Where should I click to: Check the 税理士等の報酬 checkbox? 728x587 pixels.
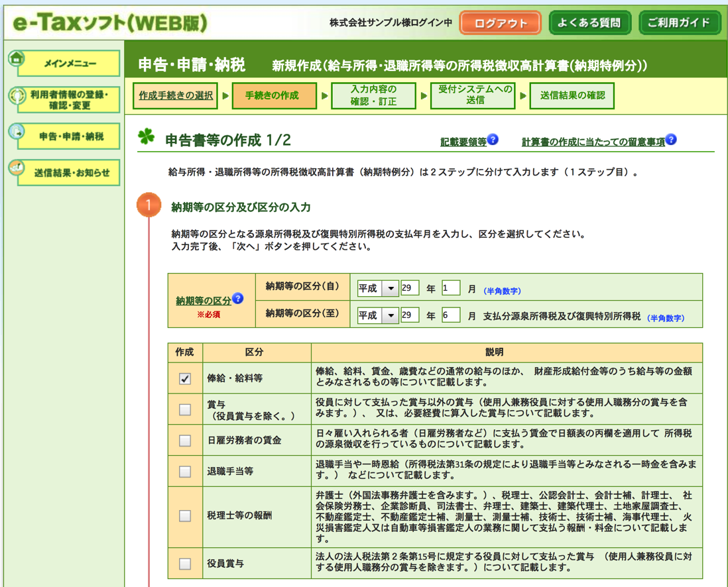click(185, 516)
